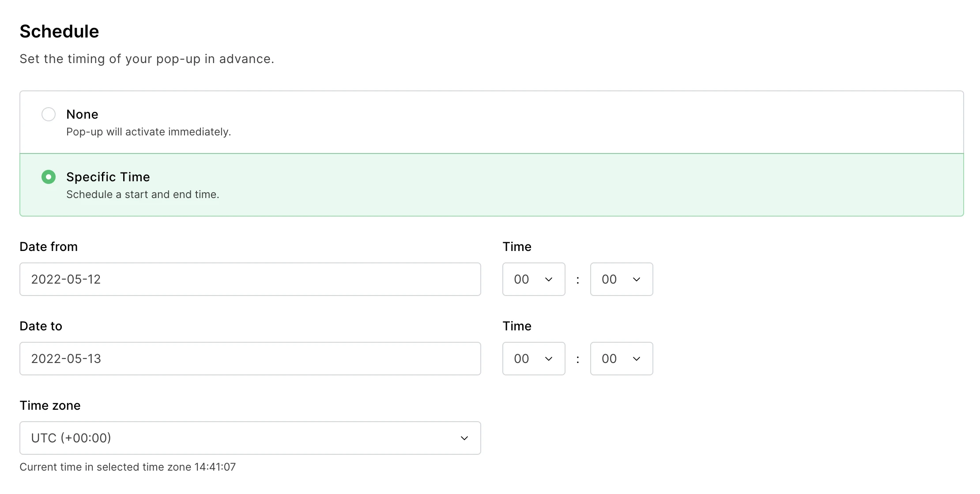
Task: Click the 'Pop-up will activate immediately' option text
Action: click(x=148, y=132)
